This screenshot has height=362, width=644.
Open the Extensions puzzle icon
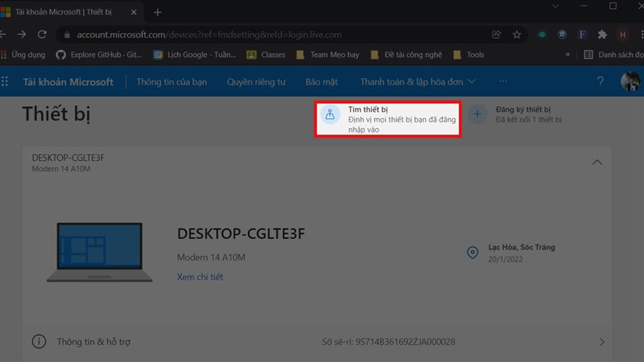point(602,35)
